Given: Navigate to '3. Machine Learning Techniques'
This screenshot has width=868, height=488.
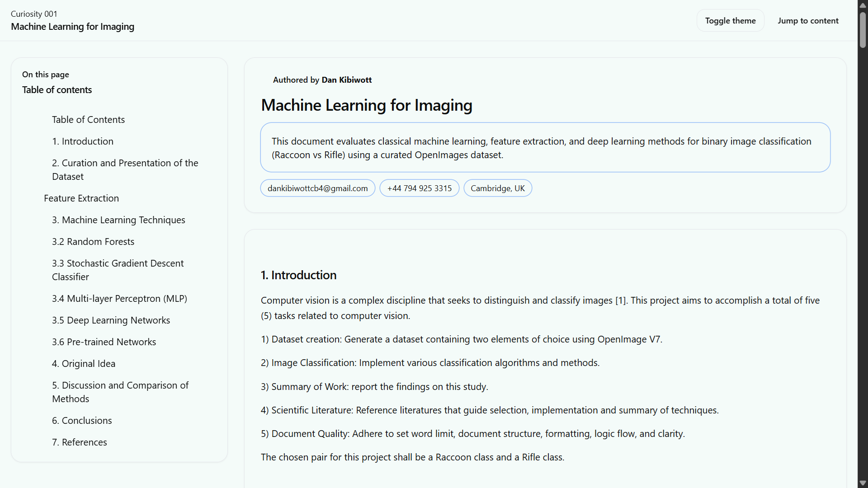Looking at the screenshot, I should (118, 220).
